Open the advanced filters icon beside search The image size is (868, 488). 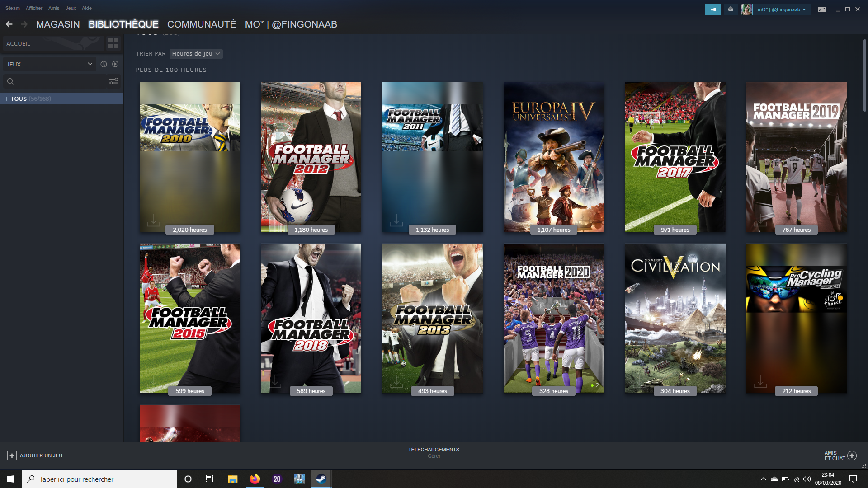(113, 81)
